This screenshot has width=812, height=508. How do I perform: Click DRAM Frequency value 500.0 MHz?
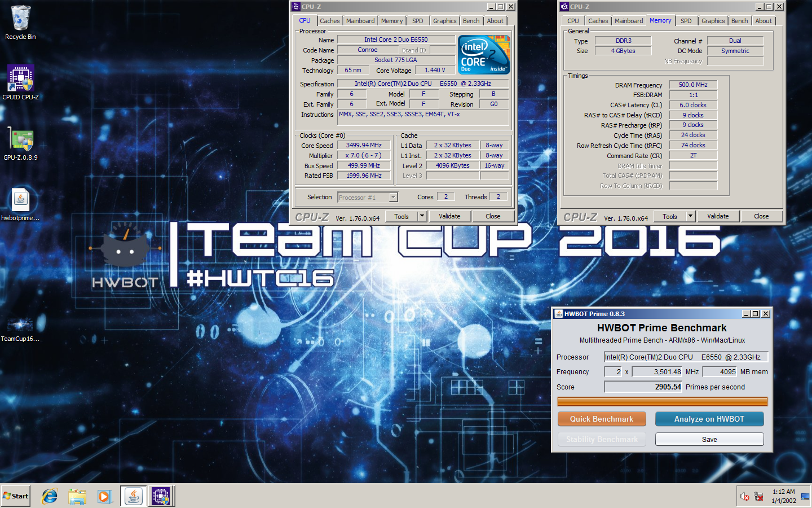coord(693,85)
